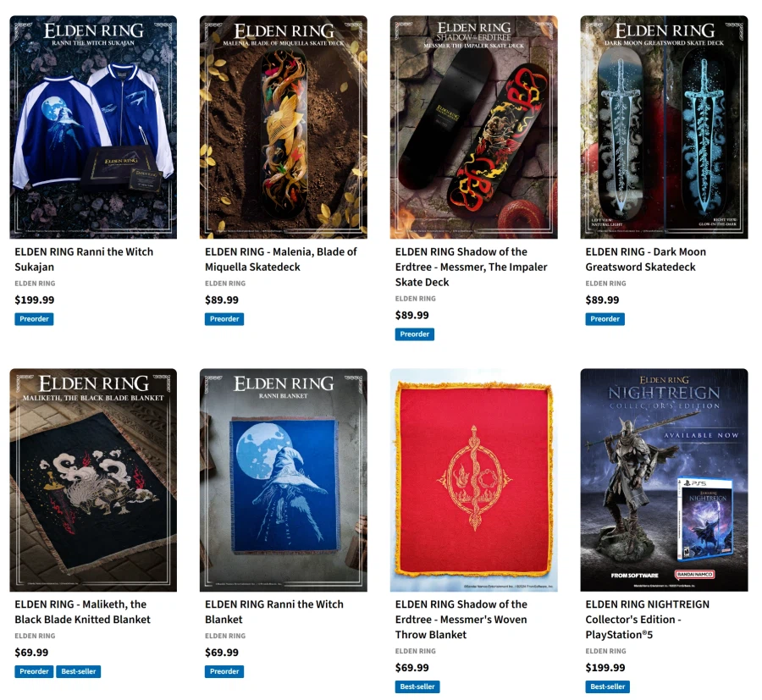Open the ELDEN RING Ranni the Witch Sukajan title

click(x=84, y=259)
